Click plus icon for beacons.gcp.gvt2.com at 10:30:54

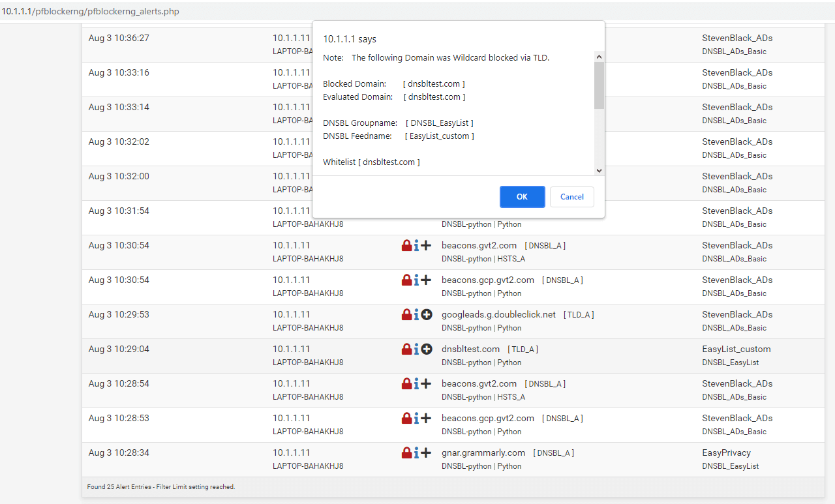(x=427, y=280)
